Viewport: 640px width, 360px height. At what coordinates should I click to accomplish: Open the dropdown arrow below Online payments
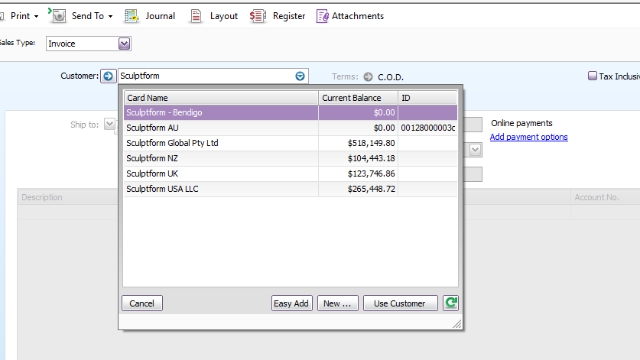pyautogui.click(x=475, y=150)
